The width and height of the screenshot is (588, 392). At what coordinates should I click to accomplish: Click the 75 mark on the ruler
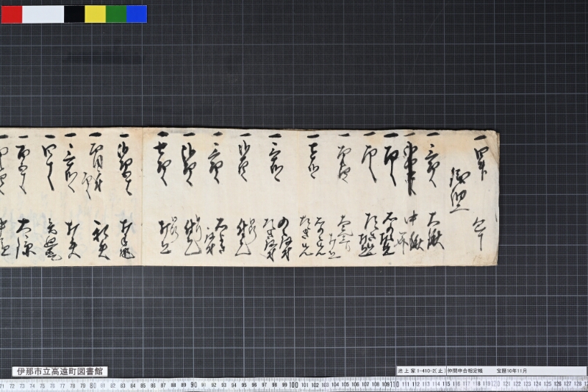click(x=43, y=385)
